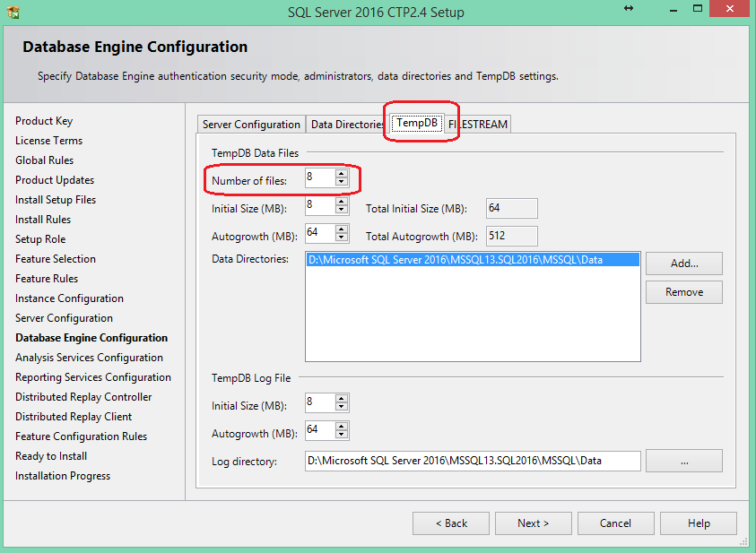Screen dimensions: 756x553
Task: Click the Log directory path field
Action: (473, 461)
